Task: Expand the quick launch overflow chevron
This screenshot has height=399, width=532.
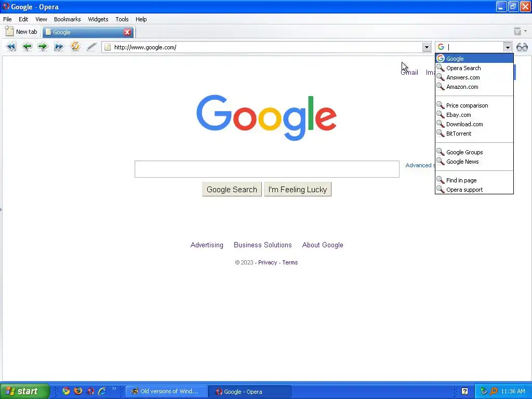Action: (x=114, y=389)
